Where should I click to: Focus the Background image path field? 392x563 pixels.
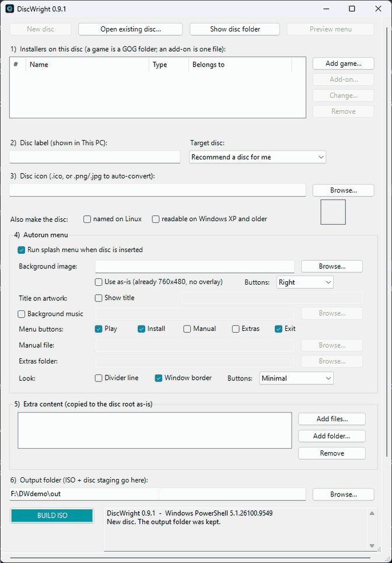(x=195, y=267)
